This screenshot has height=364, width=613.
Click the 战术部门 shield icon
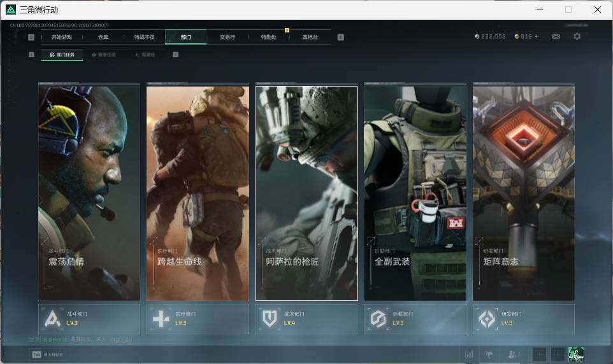tap(270, 319)
